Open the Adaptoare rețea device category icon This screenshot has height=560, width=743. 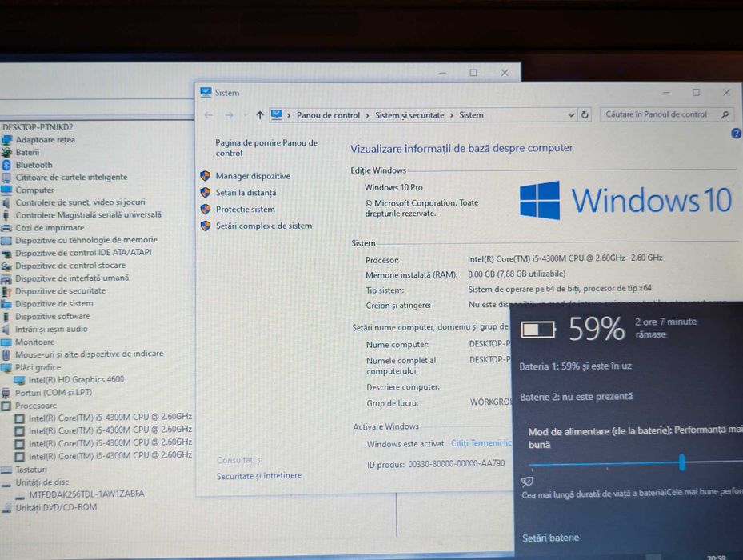click(6, 140)
